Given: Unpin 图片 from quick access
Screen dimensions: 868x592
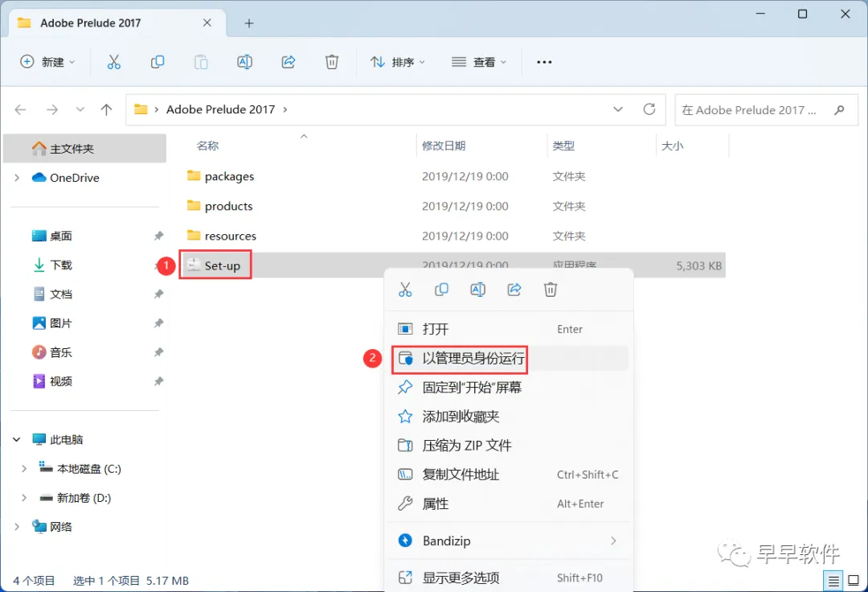Looking at the screenshot, I should [159, 323].
